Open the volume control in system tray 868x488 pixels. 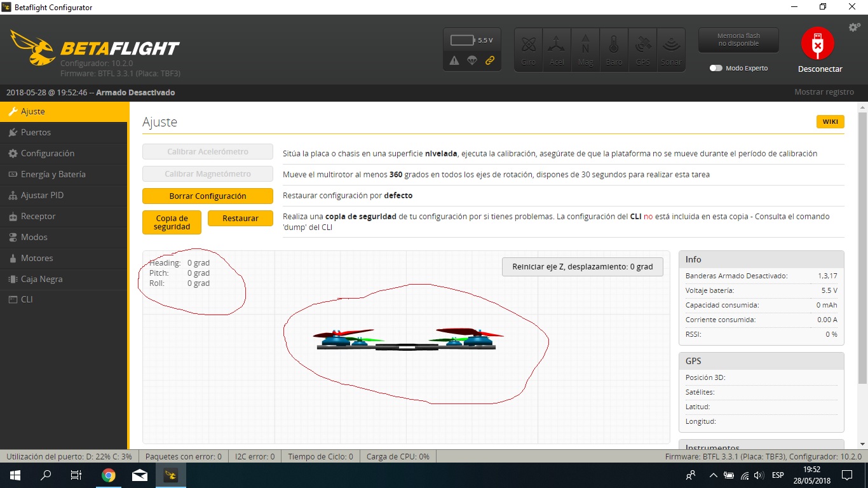tap(759, 475)
